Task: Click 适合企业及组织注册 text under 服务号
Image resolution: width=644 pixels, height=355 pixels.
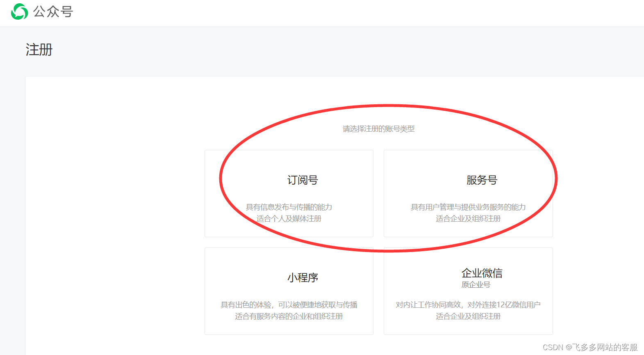Action: pos(468,219)
